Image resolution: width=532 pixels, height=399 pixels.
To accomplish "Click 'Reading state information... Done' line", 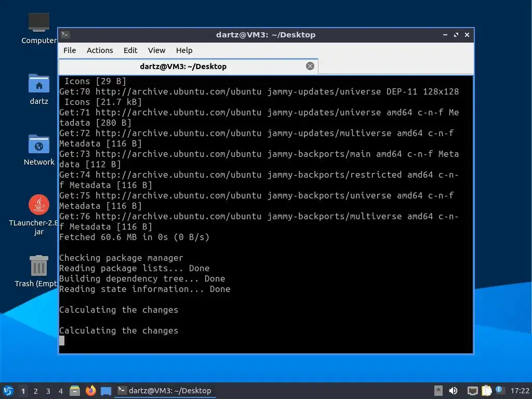I will (145, 289).
